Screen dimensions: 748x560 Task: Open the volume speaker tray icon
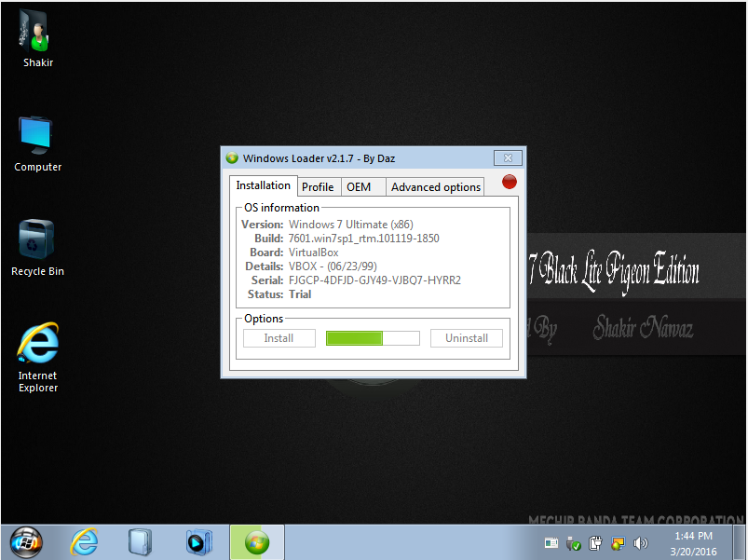coord(641,543)
